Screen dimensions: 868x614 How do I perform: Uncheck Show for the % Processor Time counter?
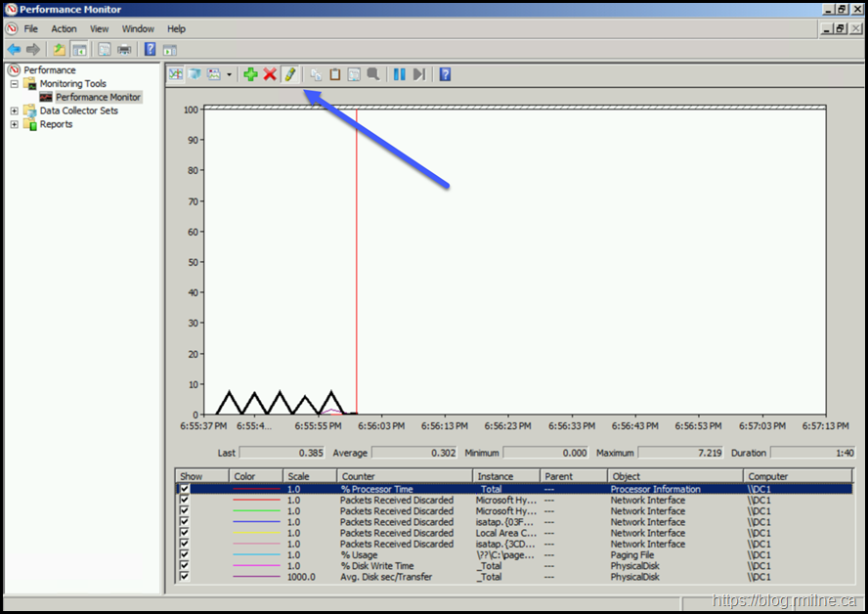click(185, 489)
